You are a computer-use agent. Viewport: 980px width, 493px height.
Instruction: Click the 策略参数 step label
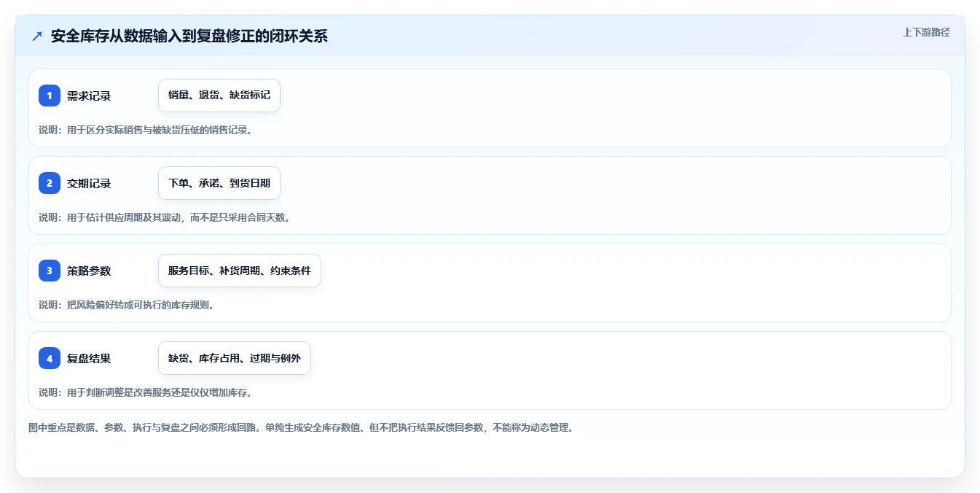pos(89,271)
